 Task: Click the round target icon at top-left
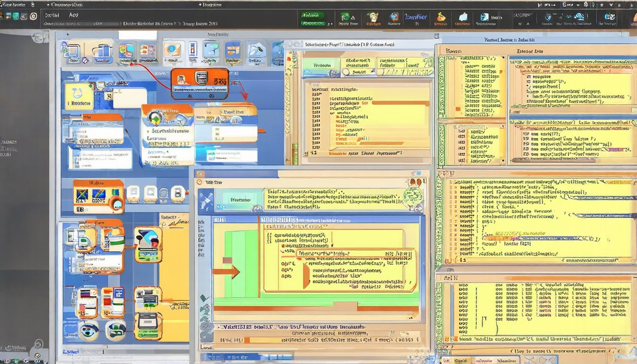click(x=33, y=16)
